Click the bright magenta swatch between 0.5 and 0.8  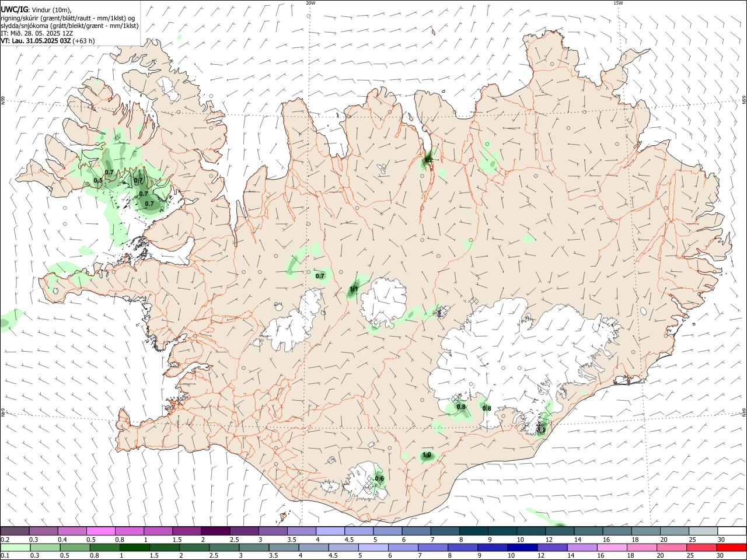click(x=102, y=531)
